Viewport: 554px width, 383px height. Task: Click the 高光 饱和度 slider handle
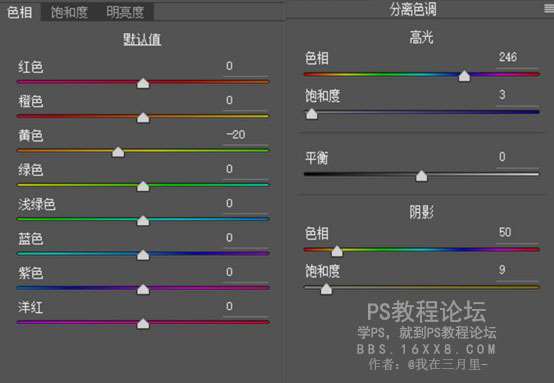tap(312, 114)
